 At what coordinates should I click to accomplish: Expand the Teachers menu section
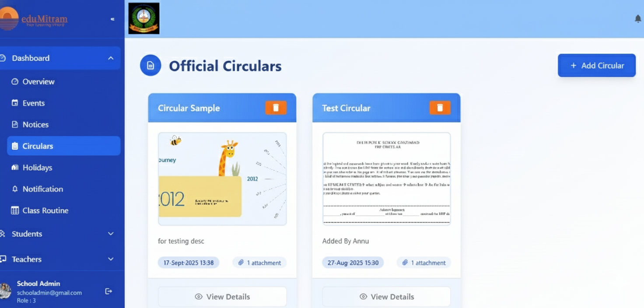[111, 259]
